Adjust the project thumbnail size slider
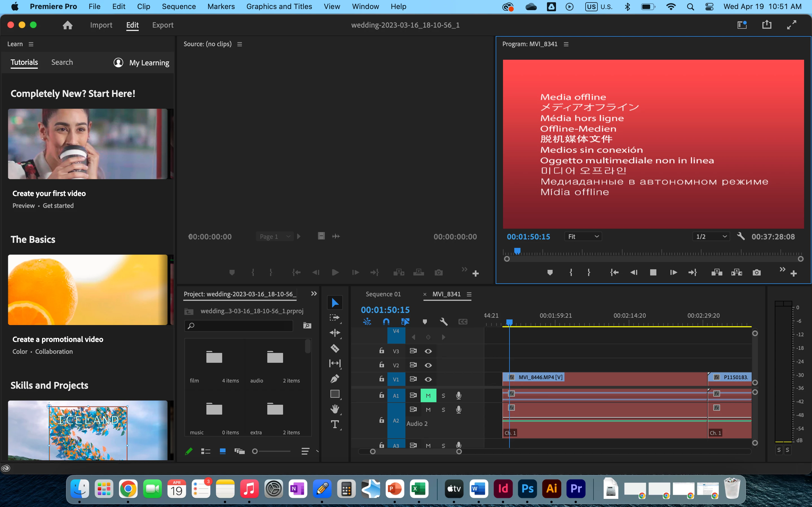812x507 pixels. pos(255,451)
